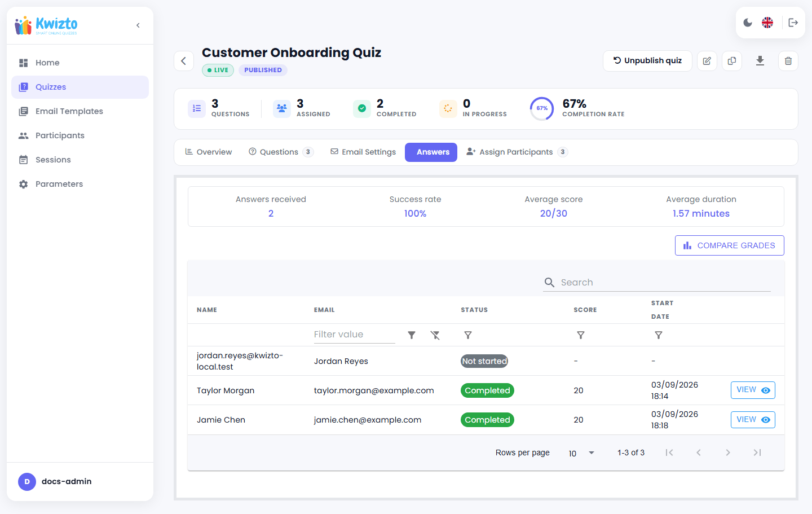Click the edit quiz pencil icon
The height and width of the screenshot is (514, 812).
tap(707, 61)
